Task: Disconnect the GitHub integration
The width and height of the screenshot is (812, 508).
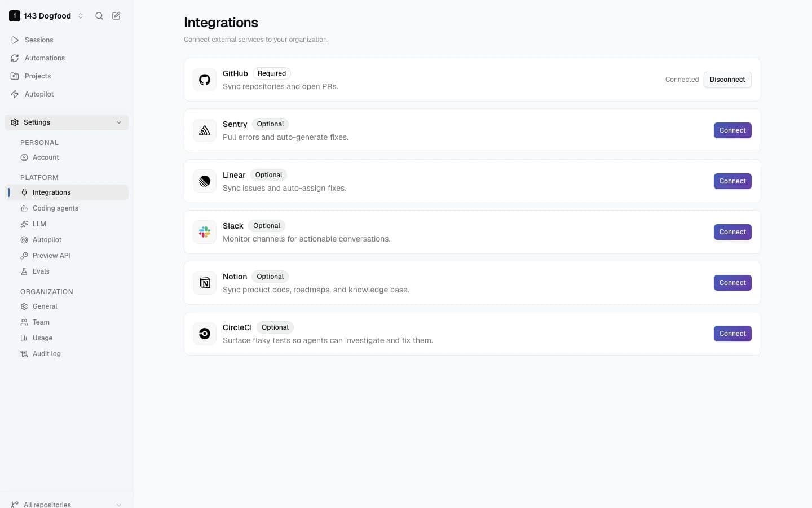Action: (727, 80)
